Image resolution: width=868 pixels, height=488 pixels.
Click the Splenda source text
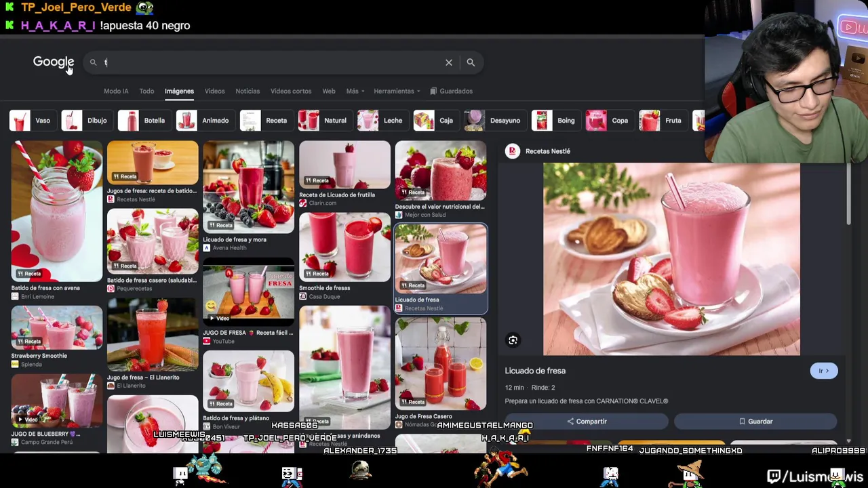pyautogui.click(x=32, y=365)
